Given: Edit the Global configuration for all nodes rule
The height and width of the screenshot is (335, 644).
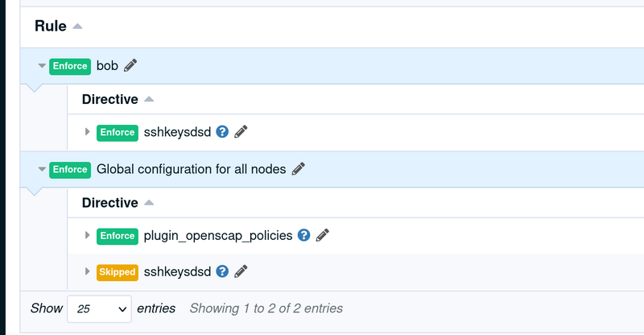Looking at the screenshot, I should tap(299, 168).
